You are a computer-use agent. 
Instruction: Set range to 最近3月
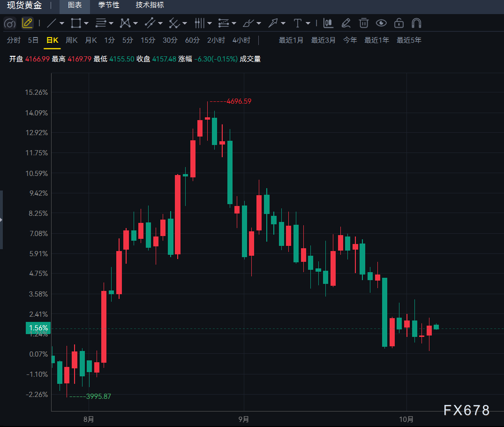click(x=323, y=40)
